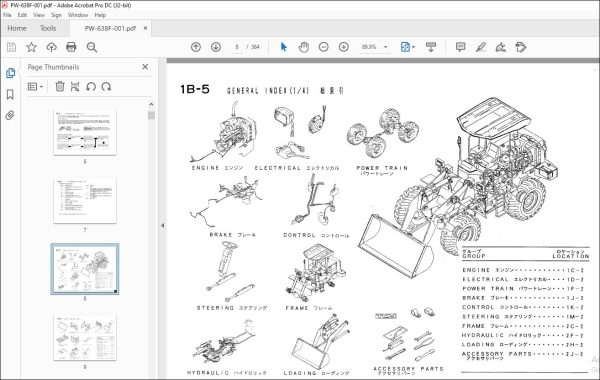
Task: Click the Save file icon
Action: (11, 47)
